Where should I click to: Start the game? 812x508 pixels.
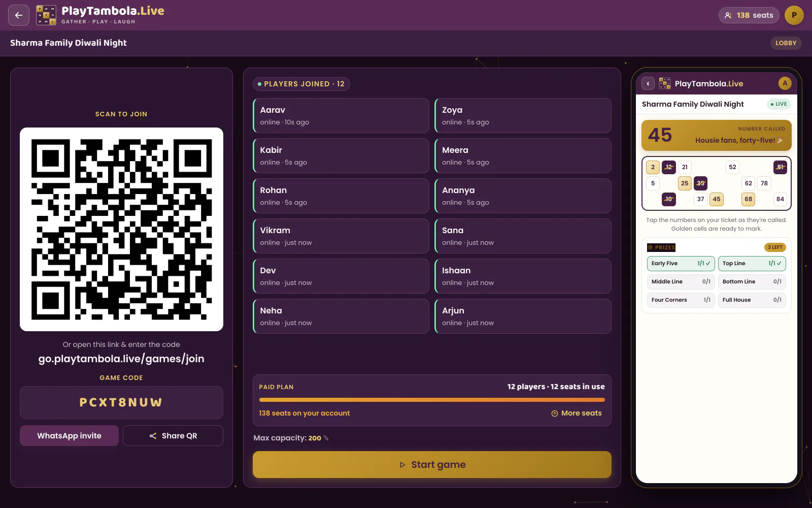click(x=432, y=465)
